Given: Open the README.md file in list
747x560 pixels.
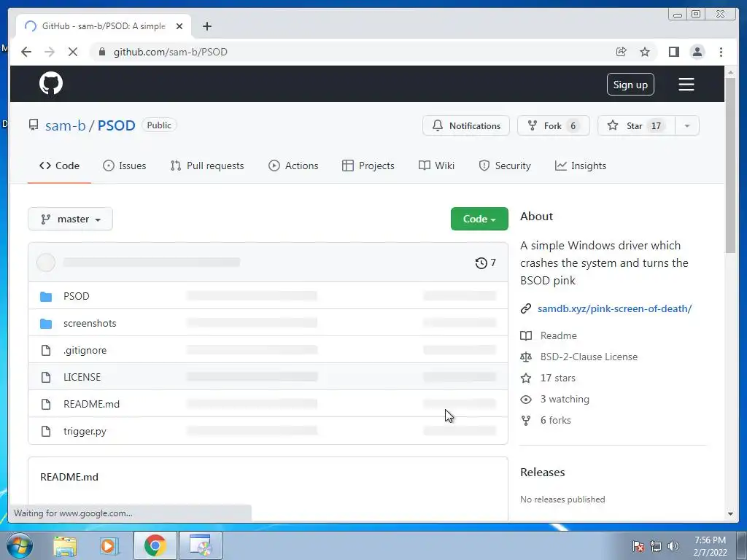Looking at the screenshot, I should [x=91, y=404].
